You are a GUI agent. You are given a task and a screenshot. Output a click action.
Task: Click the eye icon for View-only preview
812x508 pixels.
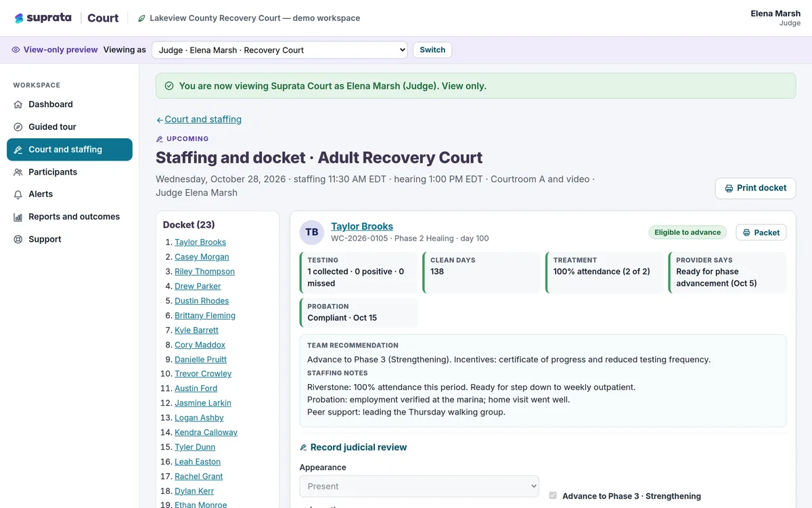[16, 49]
